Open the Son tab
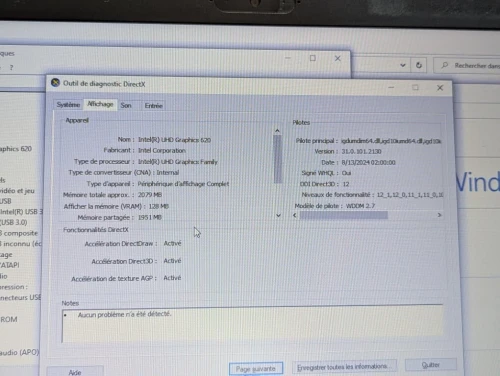This screenshot has height=376, width=500. (x=126, y=105)
